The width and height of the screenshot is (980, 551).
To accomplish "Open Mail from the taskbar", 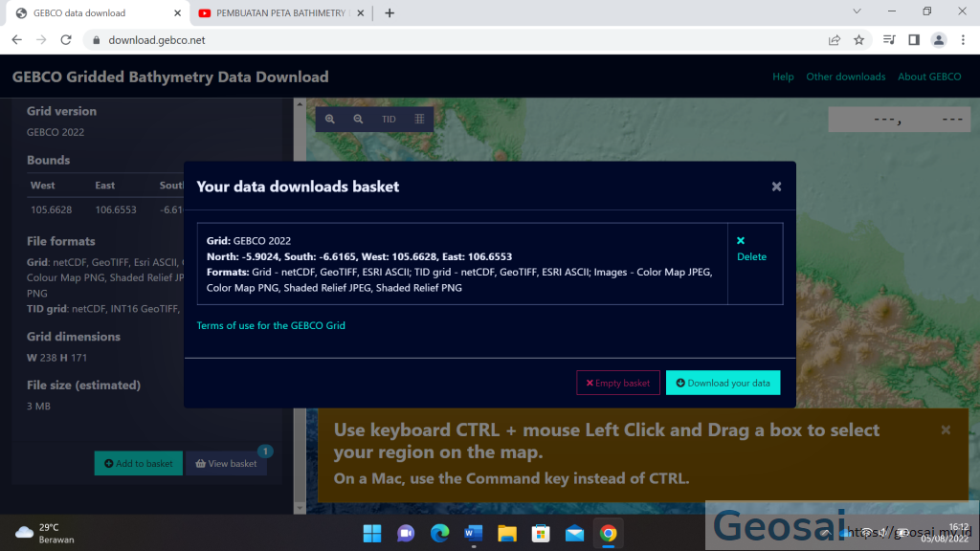I will coord(575,533).
